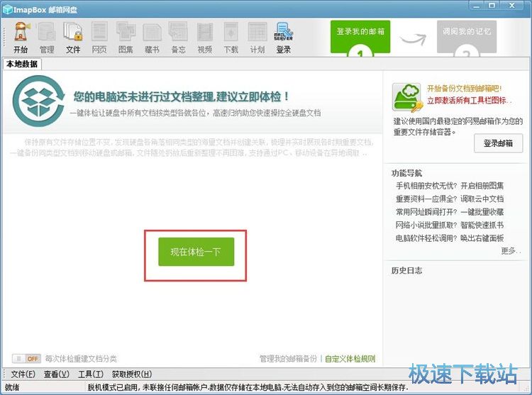Viewport: 532px width, 395px height.
Task: Click the ImapBox cube title bar icon
Action: 7,9
